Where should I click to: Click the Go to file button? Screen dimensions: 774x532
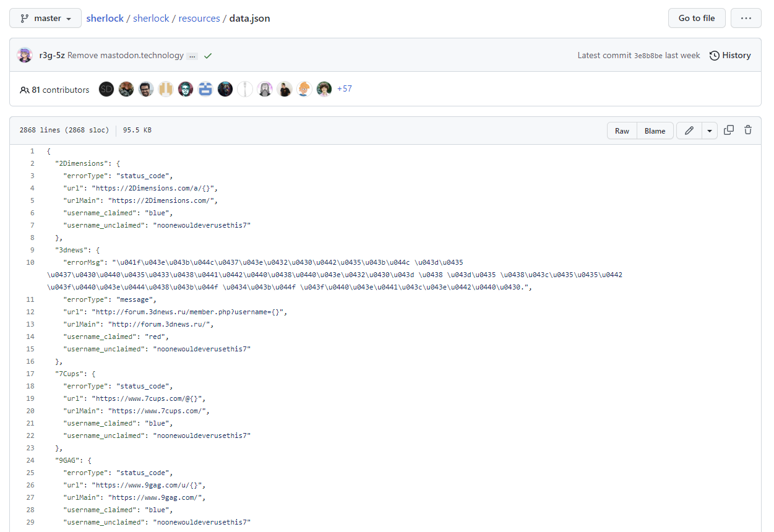click(x=696, y=19)
